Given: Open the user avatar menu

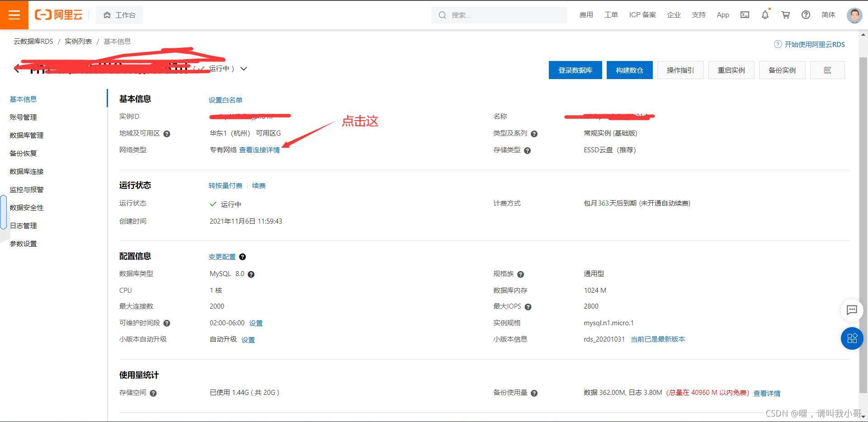Looking at the screenshot, I should (854, 15).
